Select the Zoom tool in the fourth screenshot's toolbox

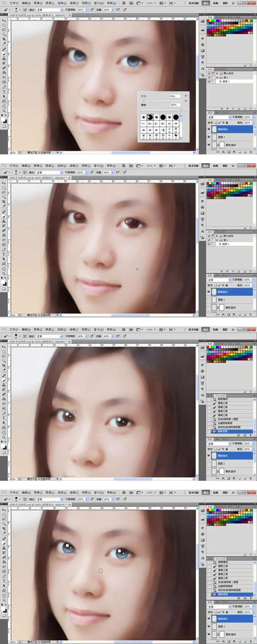point(4,600)
